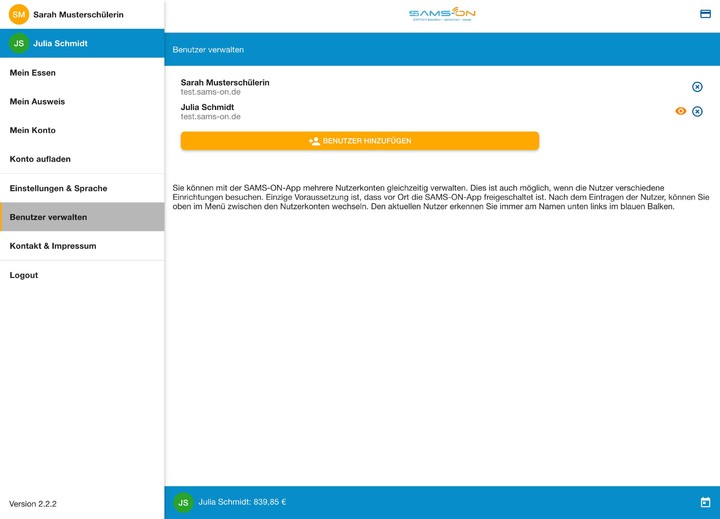Click the SAMS-ON logo
This screenshot has height=519, width=720.
[442, 14]
